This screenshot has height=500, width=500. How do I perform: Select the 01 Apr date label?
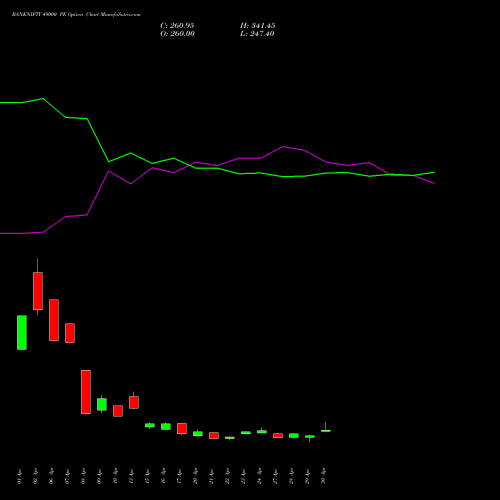[19, 476]
